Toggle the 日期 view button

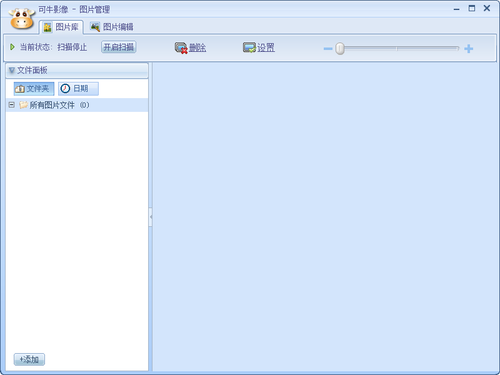coord(78,89)
